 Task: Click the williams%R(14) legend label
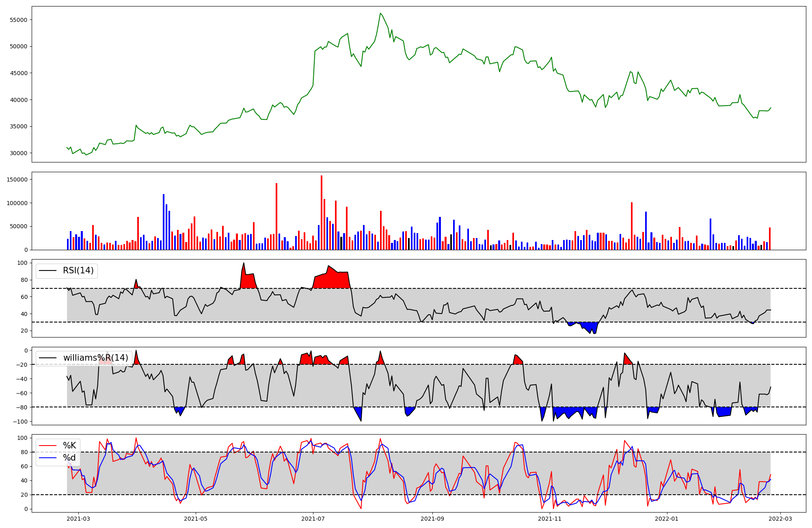click(x=95, y=358)
